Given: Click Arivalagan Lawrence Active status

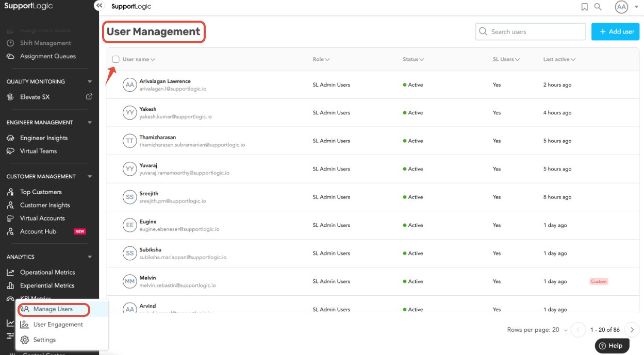Looking at the screenshot, I should click(x=413, y=84).
